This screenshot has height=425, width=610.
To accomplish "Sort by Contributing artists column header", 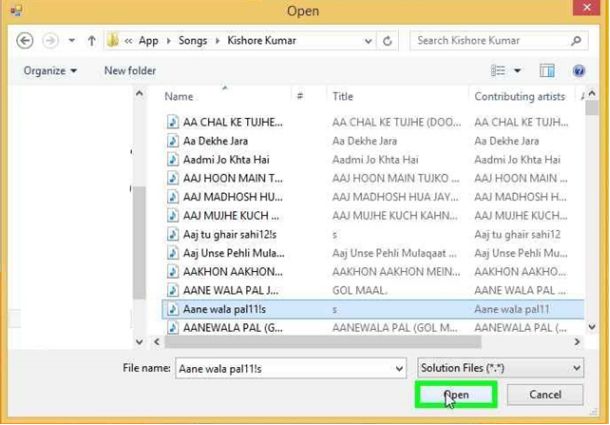I will [519, 96].
